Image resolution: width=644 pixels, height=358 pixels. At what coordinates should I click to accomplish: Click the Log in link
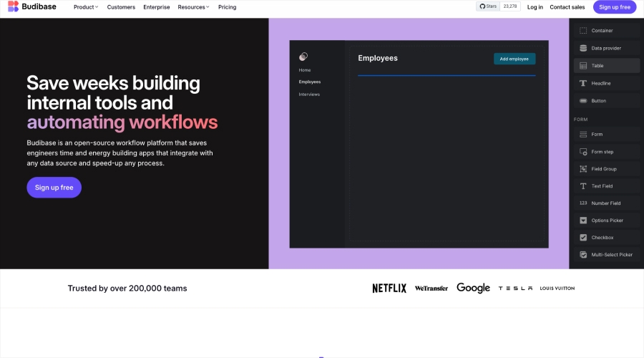(x=535, y=7)
